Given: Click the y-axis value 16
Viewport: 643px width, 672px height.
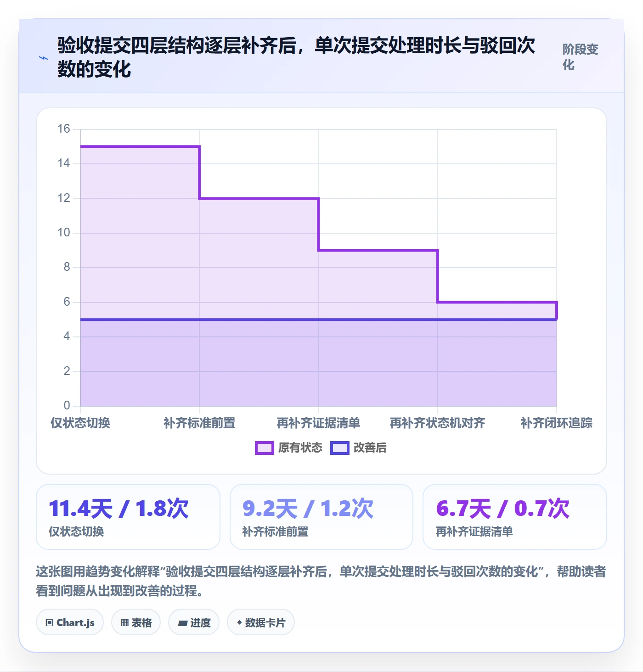Looking at the screenshot, I should click(64, 129).
